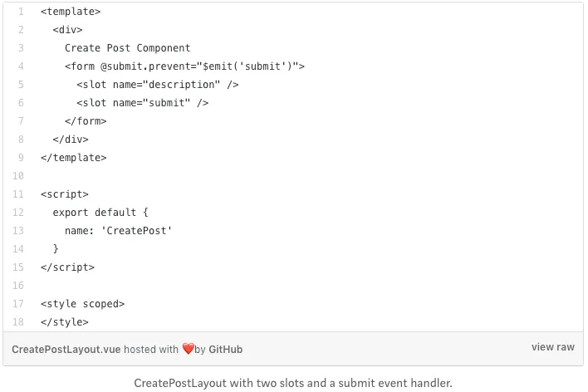Select line number 13
Viewport: 588px width, 392px height.
tap(18, 231)
